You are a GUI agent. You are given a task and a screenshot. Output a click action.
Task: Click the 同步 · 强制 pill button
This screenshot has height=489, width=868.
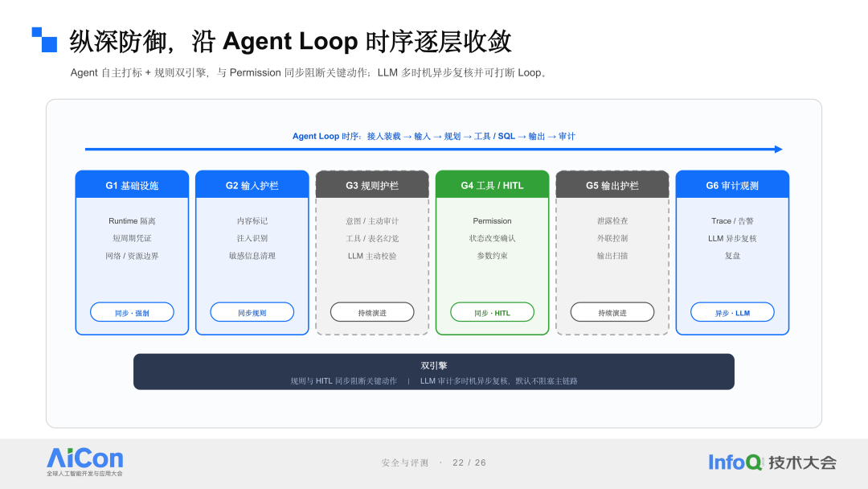pos(132,312)
